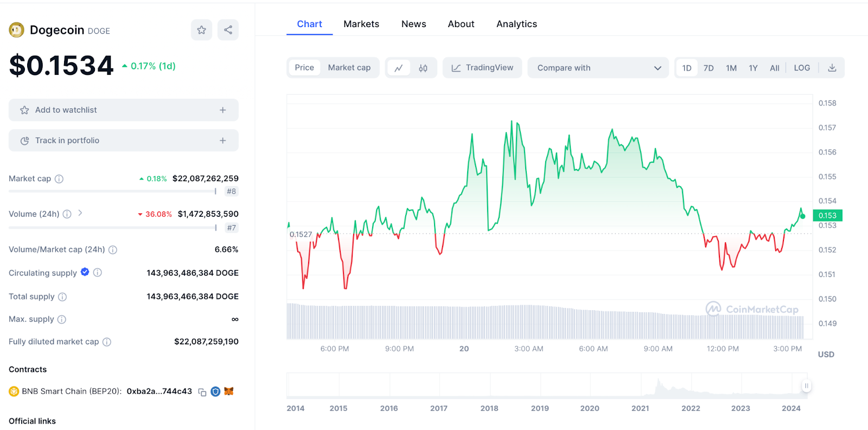Open the News tab

pos(414,24)
